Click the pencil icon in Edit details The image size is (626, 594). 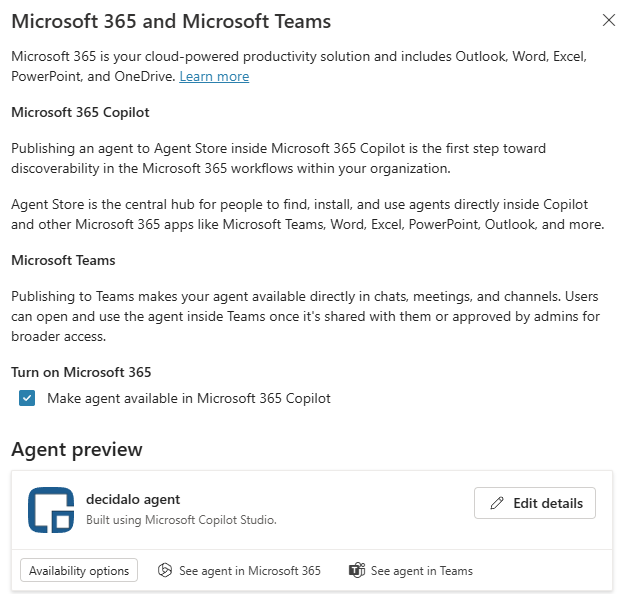497,503
